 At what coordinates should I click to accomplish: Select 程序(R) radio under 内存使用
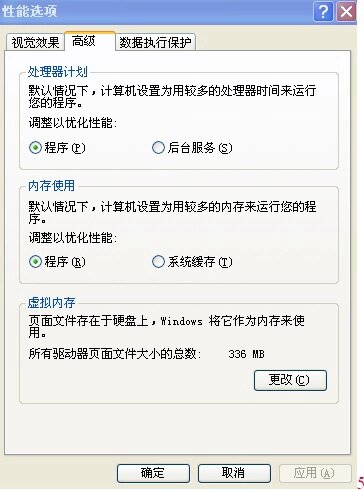[35, 262]
